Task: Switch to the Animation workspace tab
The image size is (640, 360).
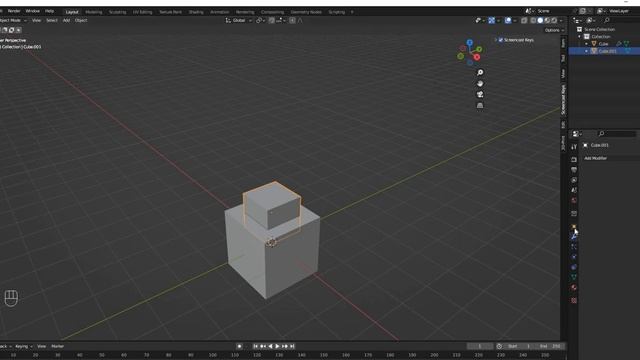Action: pyautogui.click(x=220, y=12)
